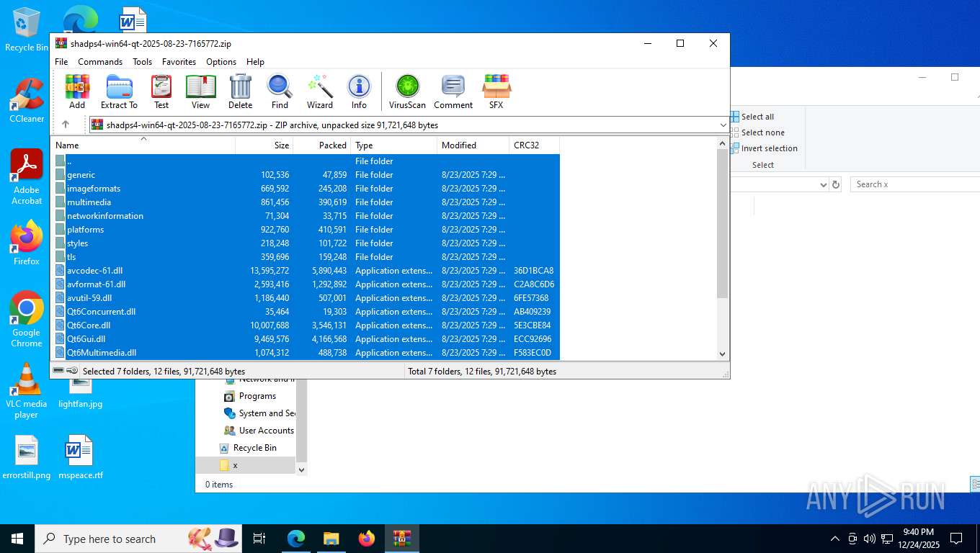Click the Add toolbar icon in WinRAR

coord(77,91)
